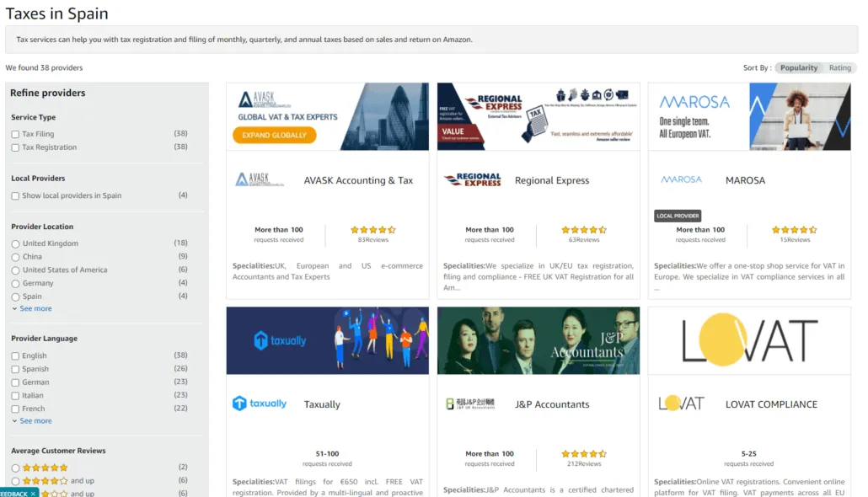This screenshot has width=868, height=497.
Task: Click the Regional Express small logo
Action: pyautogui.click(x=472, y=180)
